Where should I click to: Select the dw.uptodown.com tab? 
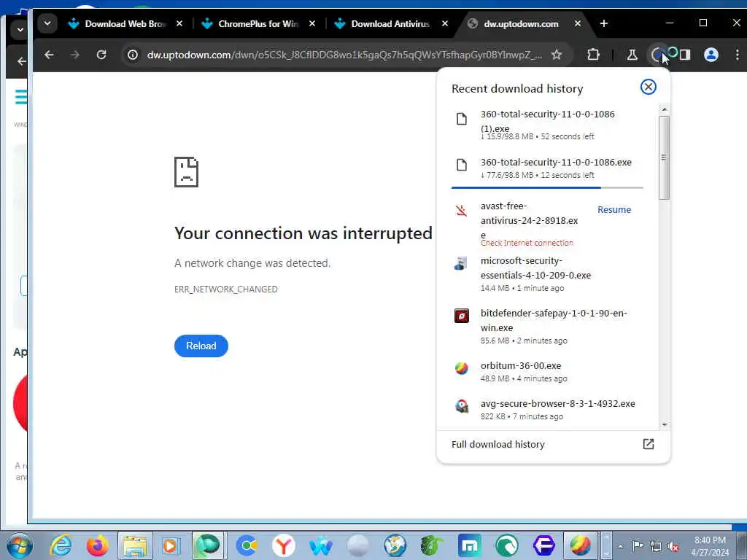(x=521, y=24)
